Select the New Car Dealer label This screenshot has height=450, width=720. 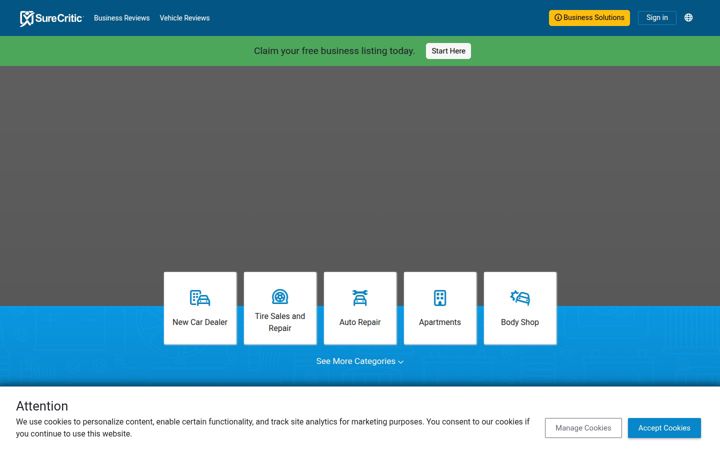(200, 322)
